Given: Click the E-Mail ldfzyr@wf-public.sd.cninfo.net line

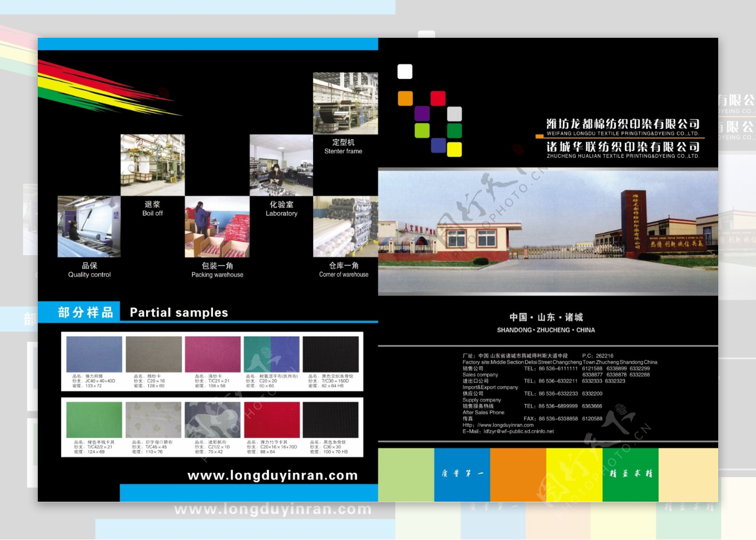Looking at the screenshot, I should (x=508, y=431).
